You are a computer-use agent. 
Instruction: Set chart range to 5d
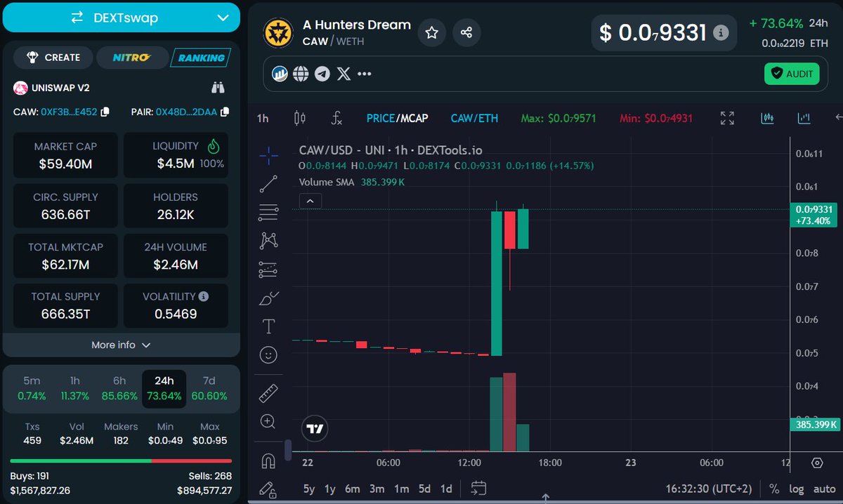[x=424, y=489]
